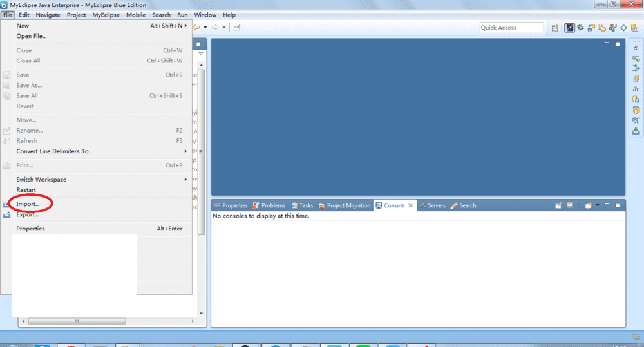
Task: Click the Forward navigation arrow
Action: (215, 28)
